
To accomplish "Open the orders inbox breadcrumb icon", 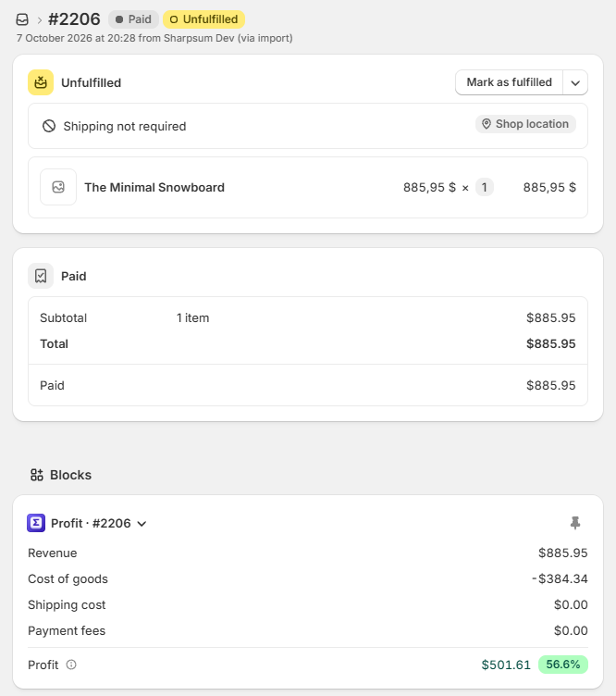I will (x=22, y=19).
